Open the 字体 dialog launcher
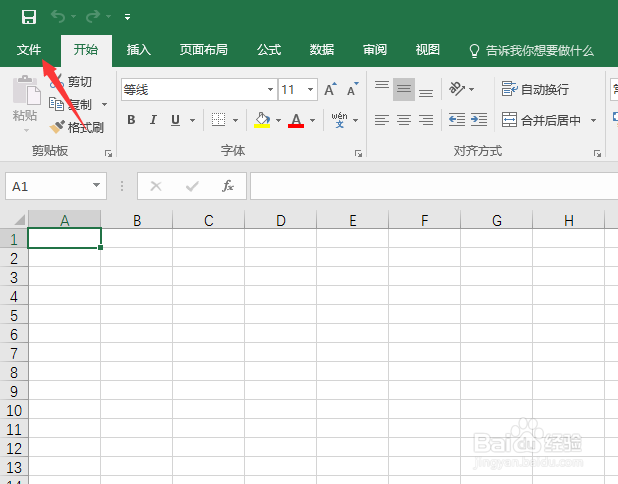The image size is (618, 484). coord(358,154)
